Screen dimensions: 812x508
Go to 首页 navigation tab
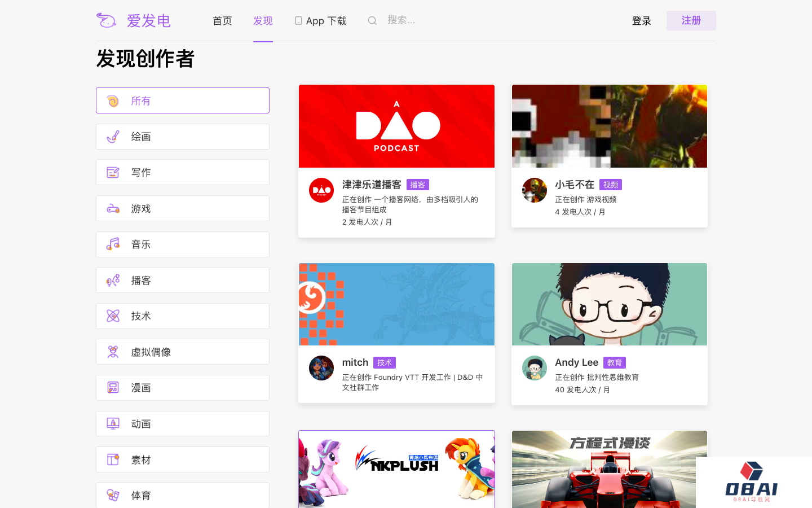click(222, 21)
